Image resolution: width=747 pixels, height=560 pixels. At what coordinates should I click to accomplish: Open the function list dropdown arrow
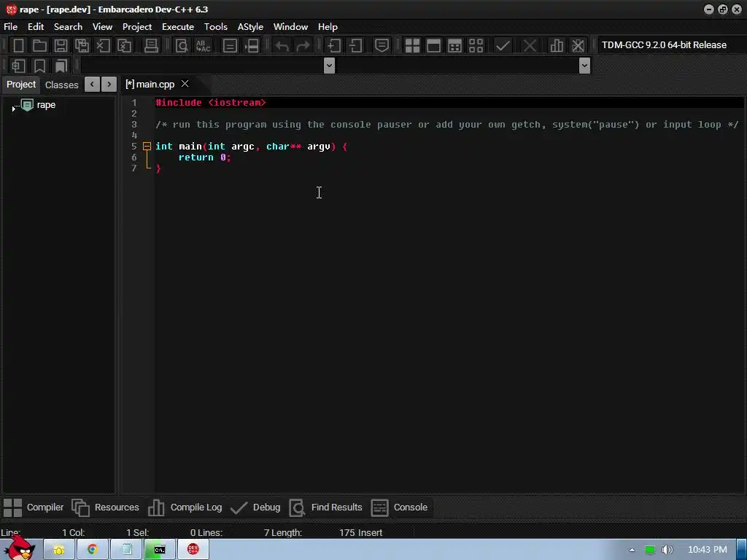(x=584, y=65)
